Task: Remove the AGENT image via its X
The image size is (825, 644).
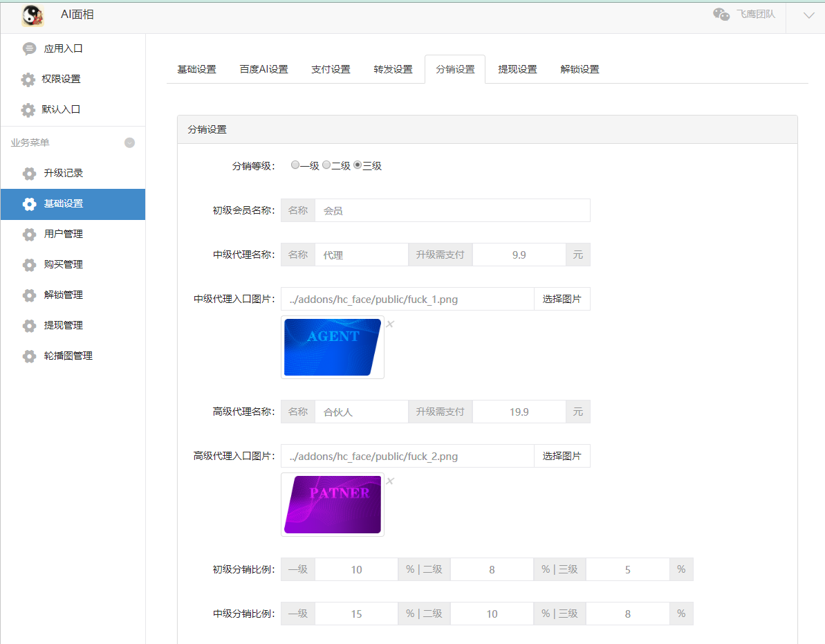Action: pyautogui.click(x=390, y=323)
